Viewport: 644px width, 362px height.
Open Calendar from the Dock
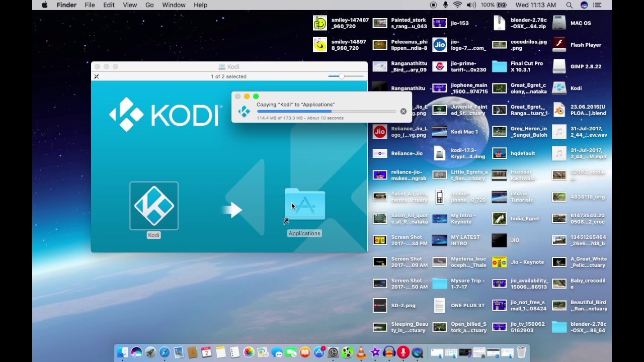(207, 352)
